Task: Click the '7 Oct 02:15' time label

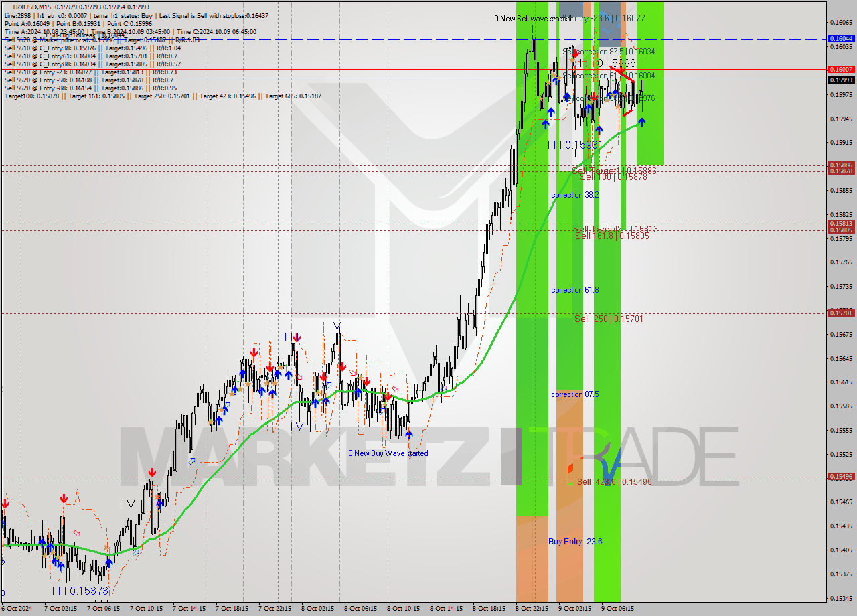Action: (x=60, y=609)
